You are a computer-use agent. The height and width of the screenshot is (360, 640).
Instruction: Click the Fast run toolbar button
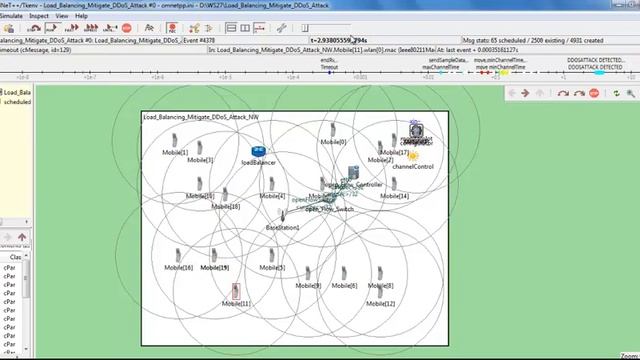point(71,28)
